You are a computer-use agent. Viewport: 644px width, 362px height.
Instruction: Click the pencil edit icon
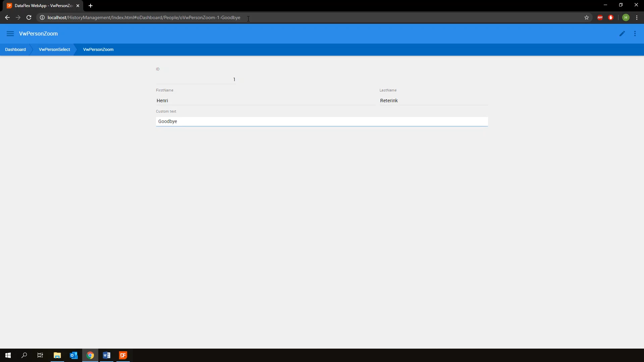tap(622, 34)
